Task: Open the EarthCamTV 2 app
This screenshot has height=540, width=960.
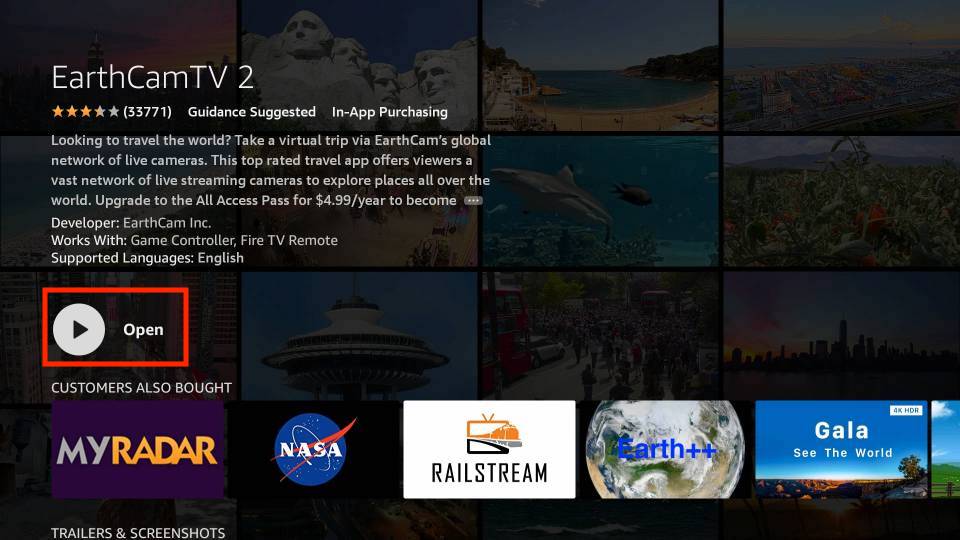Action: [115, 329]
